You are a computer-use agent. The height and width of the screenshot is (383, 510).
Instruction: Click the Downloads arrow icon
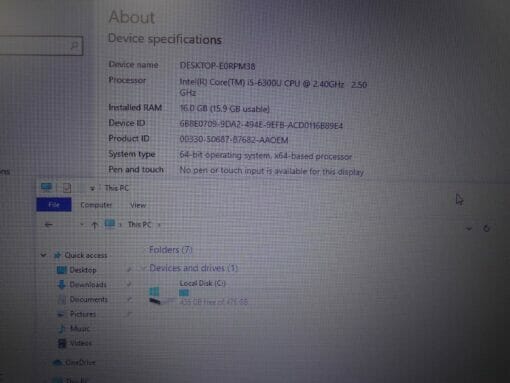pos(61,284)
